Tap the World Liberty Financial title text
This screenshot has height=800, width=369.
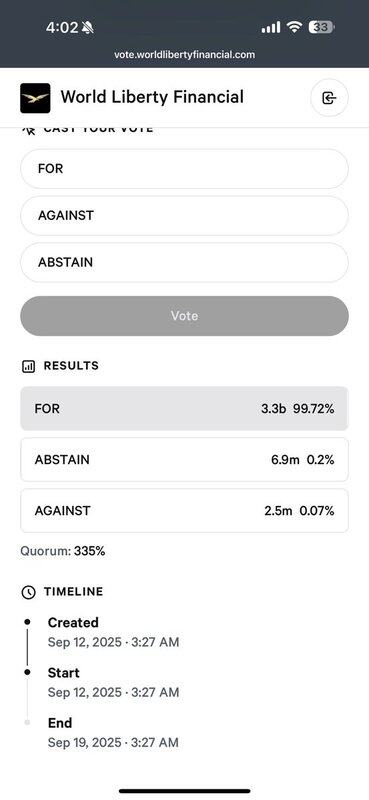point(152,97)
